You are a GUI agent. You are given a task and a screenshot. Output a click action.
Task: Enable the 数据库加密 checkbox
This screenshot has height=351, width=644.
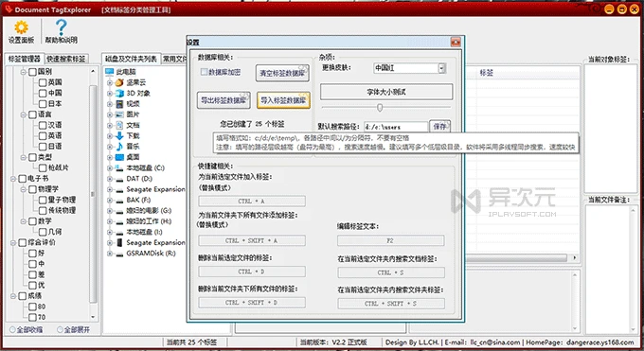coord(205,72)
